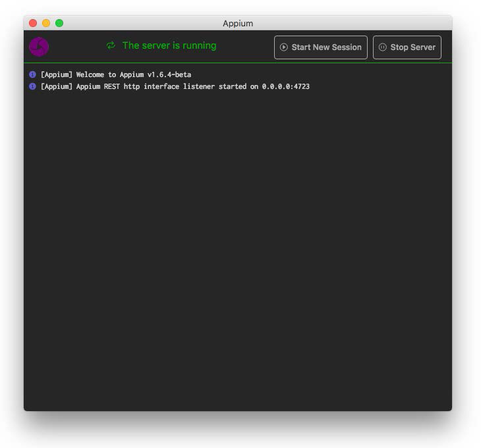The image size is (481, 448).
Task: Start a new session
Action: 320,47
